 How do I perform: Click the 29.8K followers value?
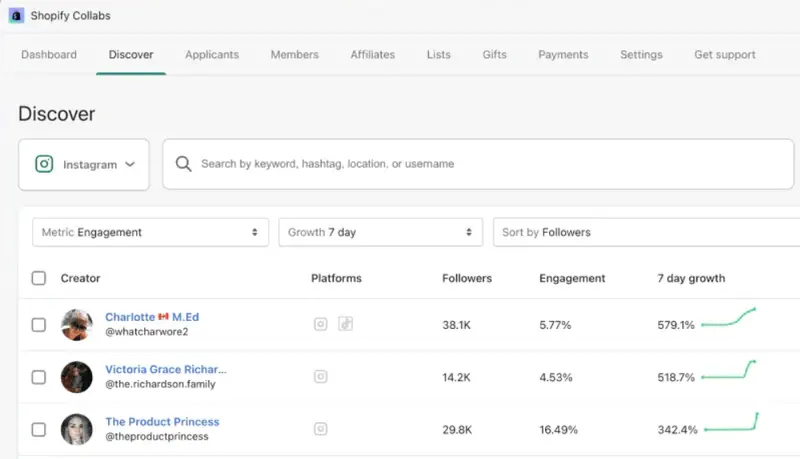coord(457,430)
